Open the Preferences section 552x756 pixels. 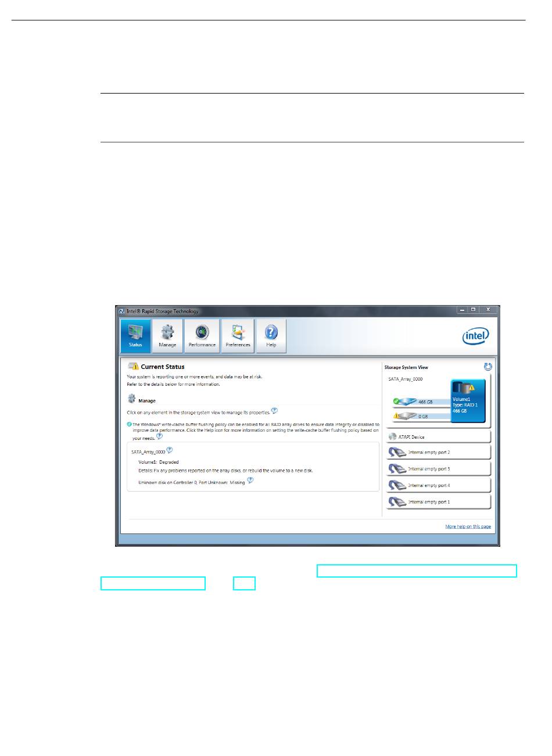(238, 336)
